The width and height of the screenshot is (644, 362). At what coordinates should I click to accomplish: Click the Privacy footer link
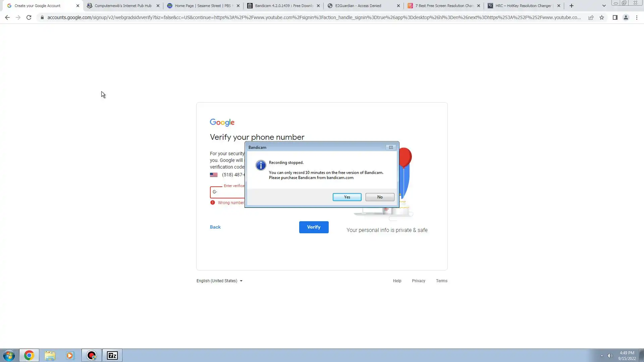coord(418,281)
